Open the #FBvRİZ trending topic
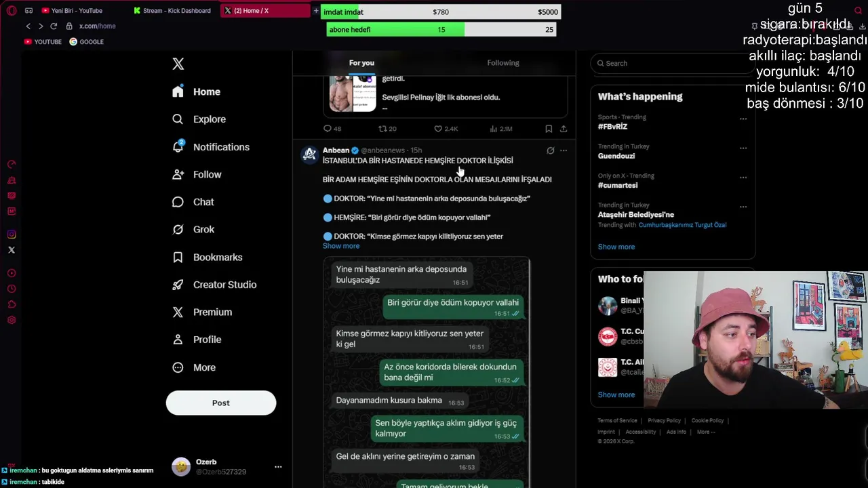This screenshot has height=488, width=868. [612, 127]
